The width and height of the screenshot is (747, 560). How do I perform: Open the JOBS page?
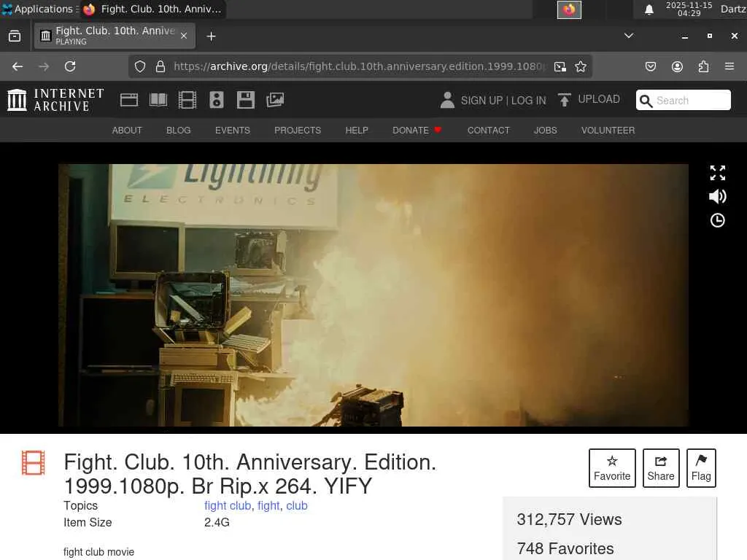click(546, 131)
